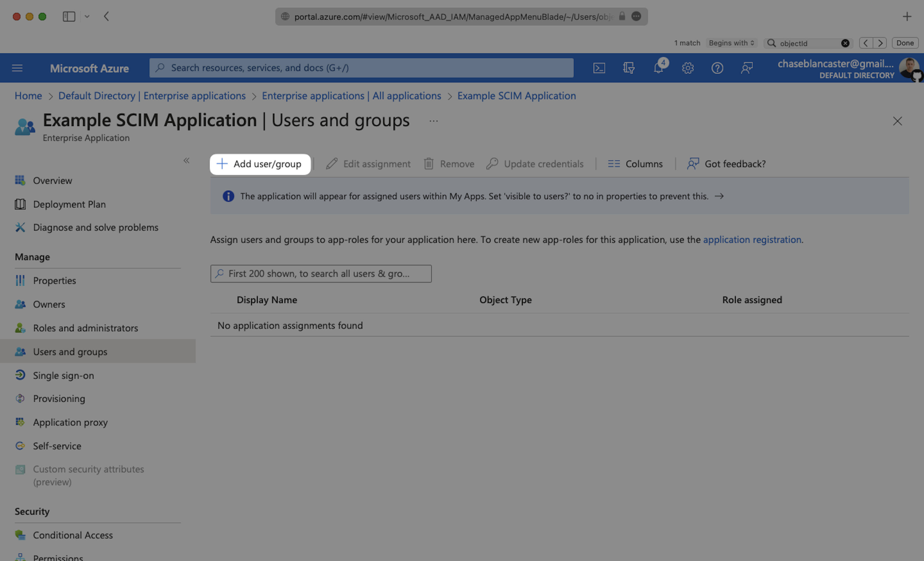Click the header feedback icon
The image size is (924, 561).
(747, 68)
